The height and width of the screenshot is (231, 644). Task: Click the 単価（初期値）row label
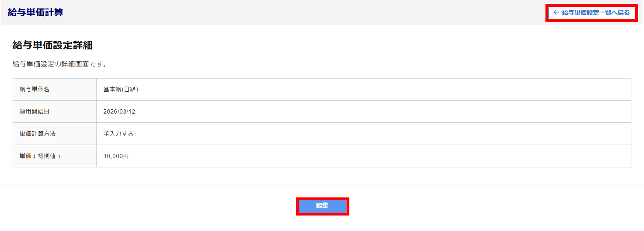[x=40, y=156]
